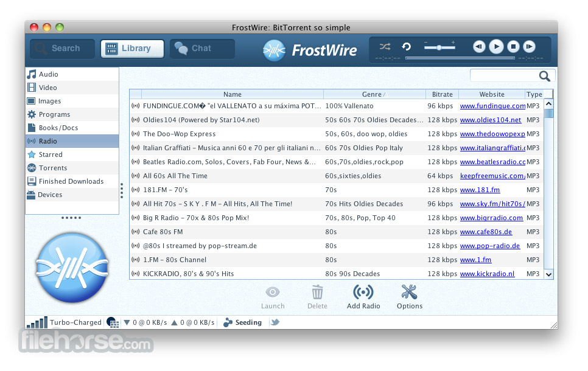The height and width of the screenshot is (371, 588).
Task: Click the Delete trash icon
Action: [317, 293]
